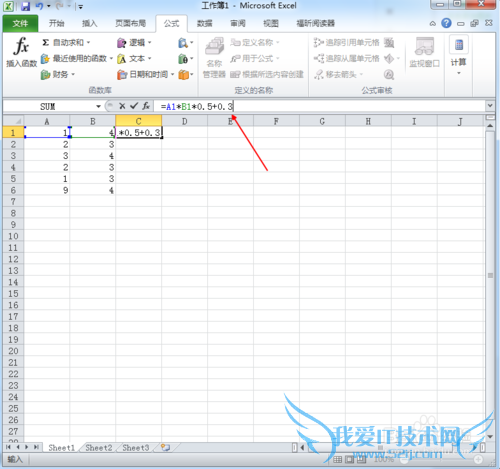Open the Logical (逻辑) functions menu
This screenshot has height=469, width=500.
[x=134, y=43]
